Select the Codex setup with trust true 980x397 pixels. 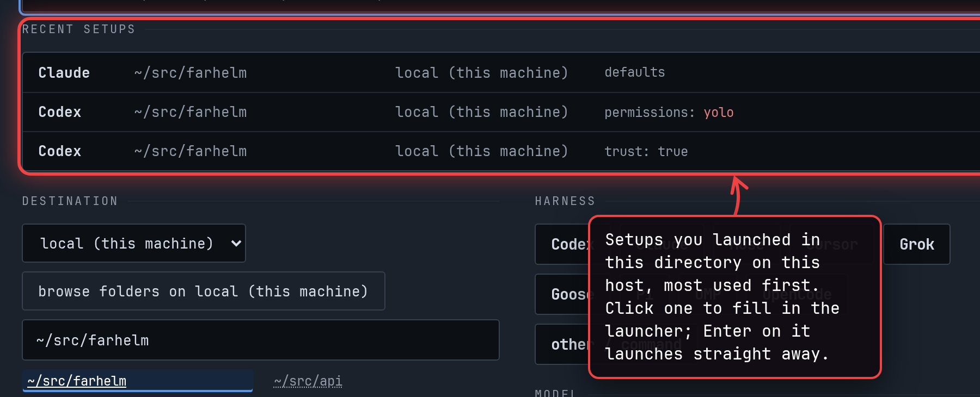[x=501, y=151]
